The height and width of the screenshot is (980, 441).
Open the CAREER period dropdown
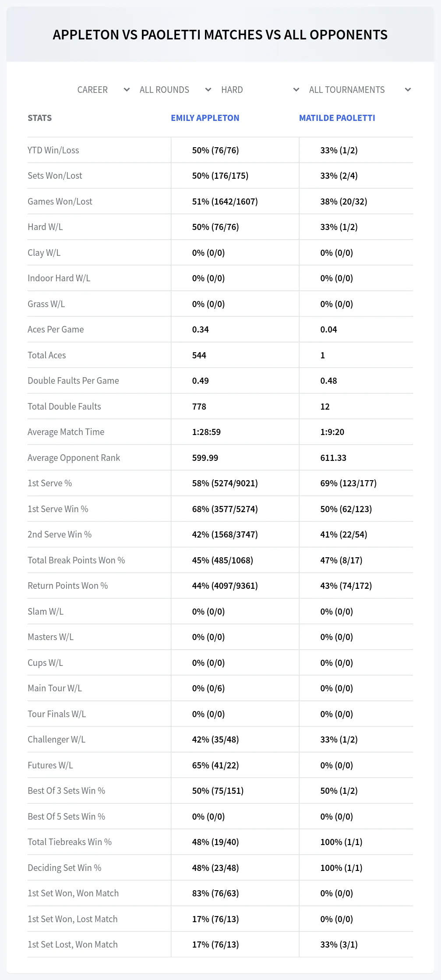(103, 90)
